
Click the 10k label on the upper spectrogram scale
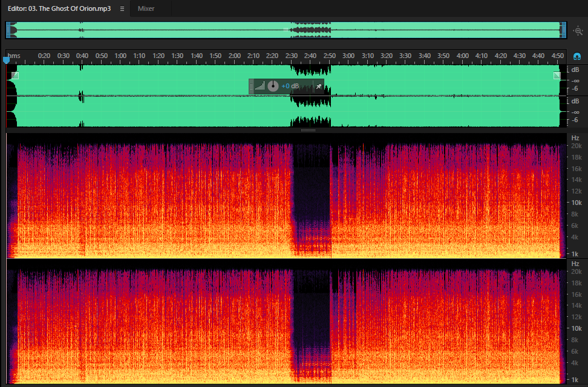click(577, 203)
